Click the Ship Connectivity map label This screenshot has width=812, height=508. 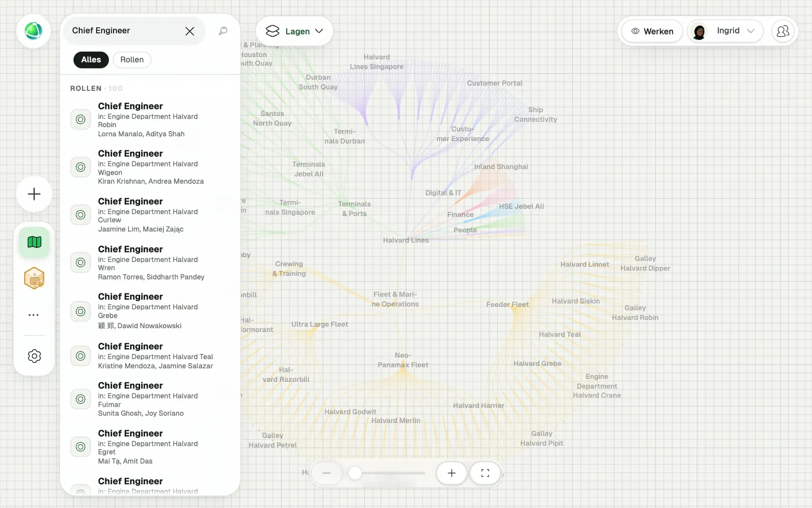click(536, 115)
